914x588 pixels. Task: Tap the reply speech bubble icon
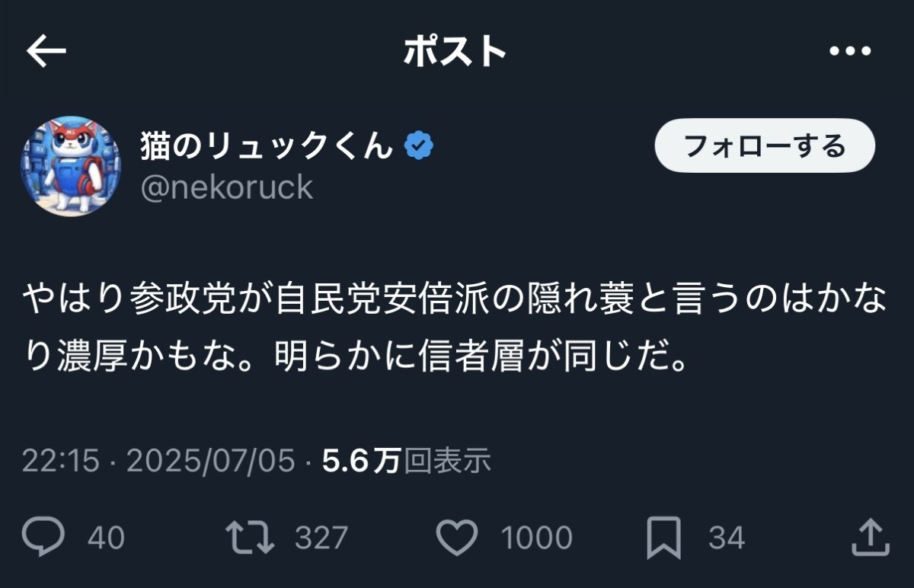pos(43,538)
